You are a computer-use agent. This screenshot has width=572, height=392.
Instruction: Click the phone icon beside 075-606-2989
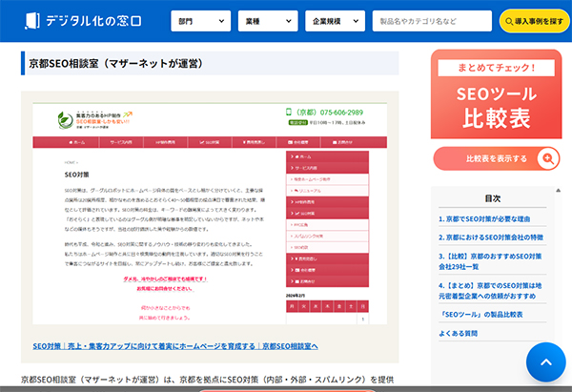pos(289,112)
